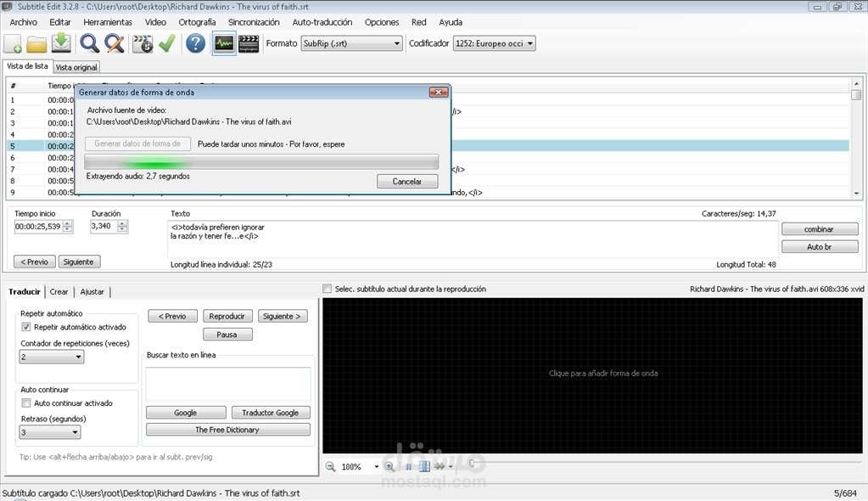Open the Ayuda menu
This screenshot has height=501, width=868.
tap(451, 22)
